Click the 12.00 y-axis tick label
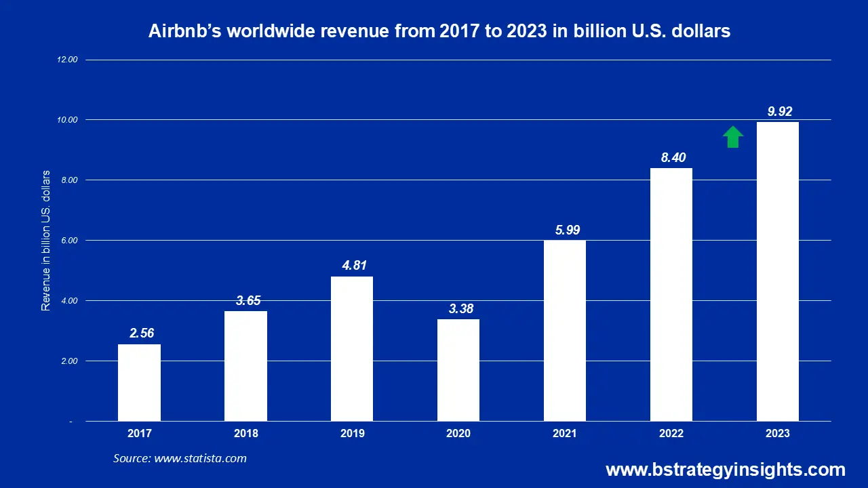 [67, 60]
